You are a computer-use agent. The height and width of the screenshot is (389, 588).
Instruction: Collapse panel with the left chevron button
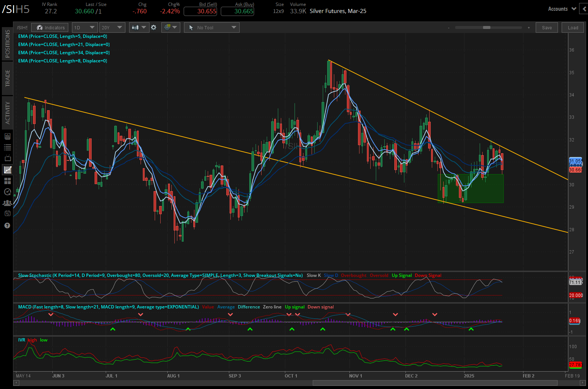pos(584,9)
